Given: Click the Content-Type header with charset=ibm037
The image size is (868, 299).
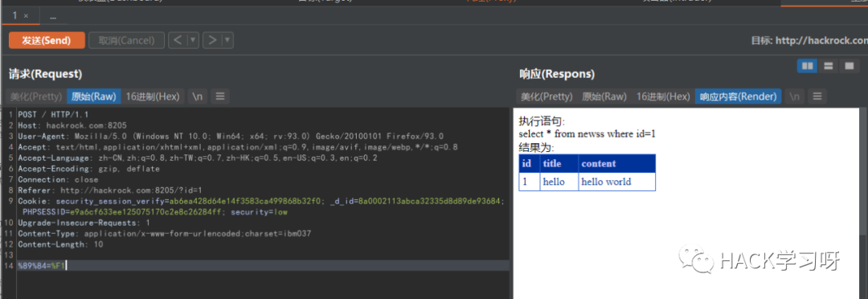Looking at the screenshot, I should [x=165, y=234].
